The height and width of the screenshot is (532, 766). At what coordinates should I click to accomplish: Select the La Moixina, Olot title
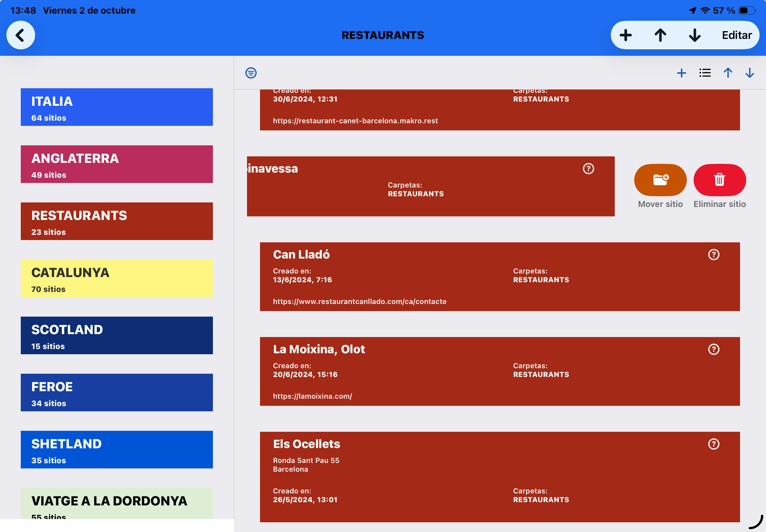click(x=319, y=349)
